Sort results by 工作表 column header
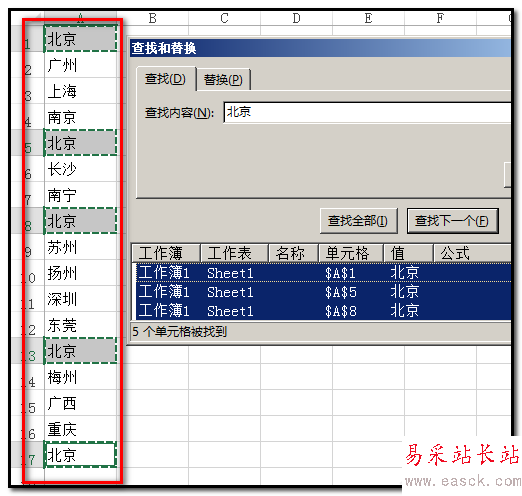This screenshot has width=522, height=496. click(235, 253)
